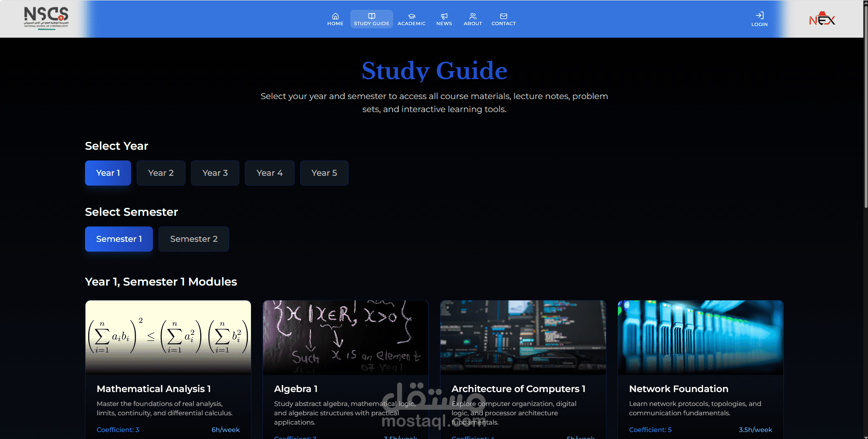Open the Mathematical Analysis 1 formula thumbnail
The image size is (868, 439).
(x=168, y=337)
